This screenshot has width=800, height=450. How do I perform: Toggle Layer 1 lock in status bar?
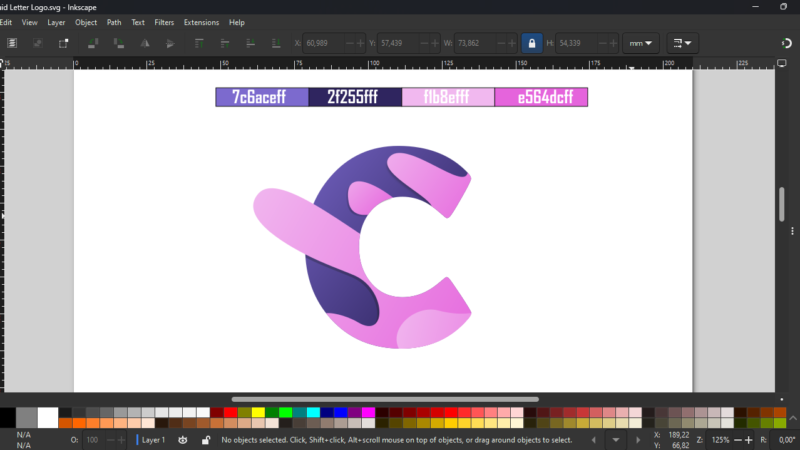click(205, 440)
